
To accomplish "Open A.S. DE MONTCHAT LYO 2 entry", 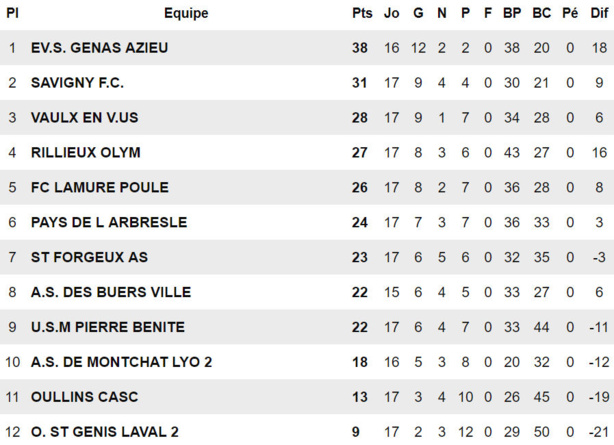I will point(121,362).
